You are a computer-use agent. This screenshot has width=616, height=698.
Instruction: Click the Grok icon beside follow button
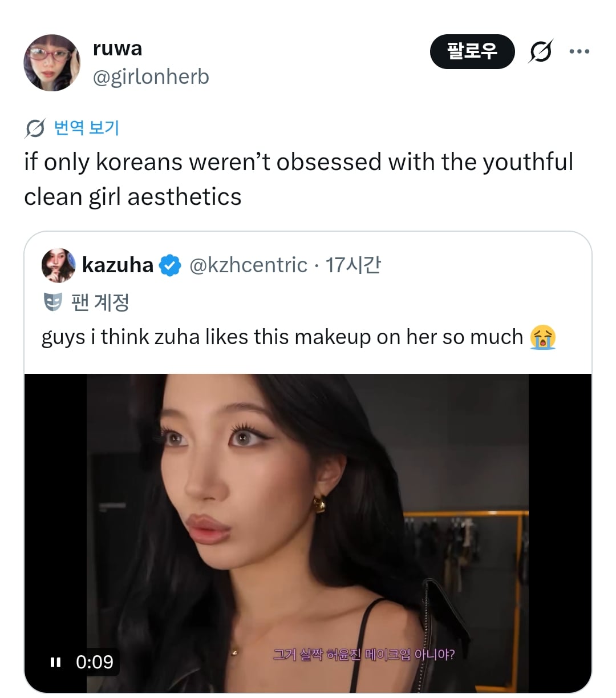tap(541, 51)
